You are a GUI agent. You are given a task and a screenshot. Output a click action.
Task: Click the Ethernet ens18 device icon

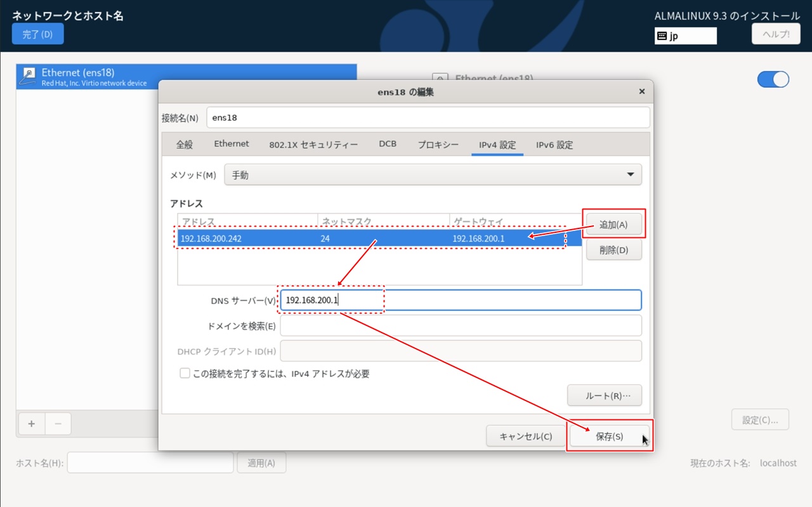pyautogui.click(x=29, y=77)
